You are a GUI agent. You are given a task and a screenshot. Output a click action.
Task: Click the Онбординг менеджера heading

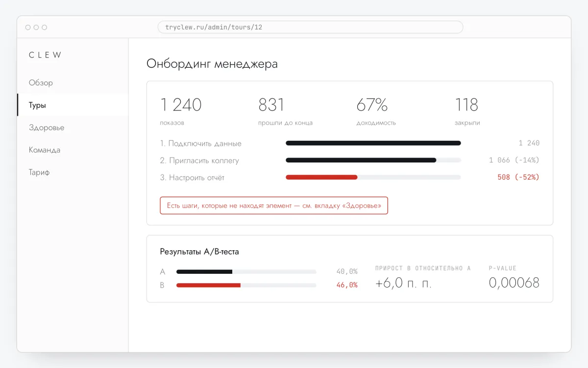212,64
